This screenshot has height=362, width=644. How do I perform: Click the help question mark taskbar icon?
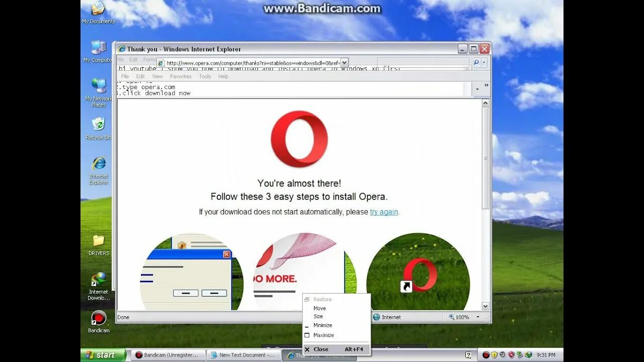coord(468,355)
